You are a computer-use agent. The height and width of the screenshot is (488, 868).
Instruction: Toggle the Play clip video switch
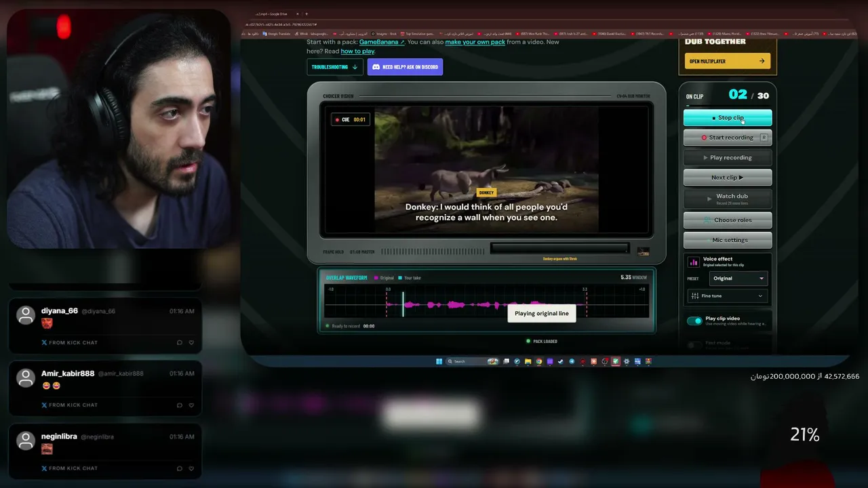[x=694, y=321]
